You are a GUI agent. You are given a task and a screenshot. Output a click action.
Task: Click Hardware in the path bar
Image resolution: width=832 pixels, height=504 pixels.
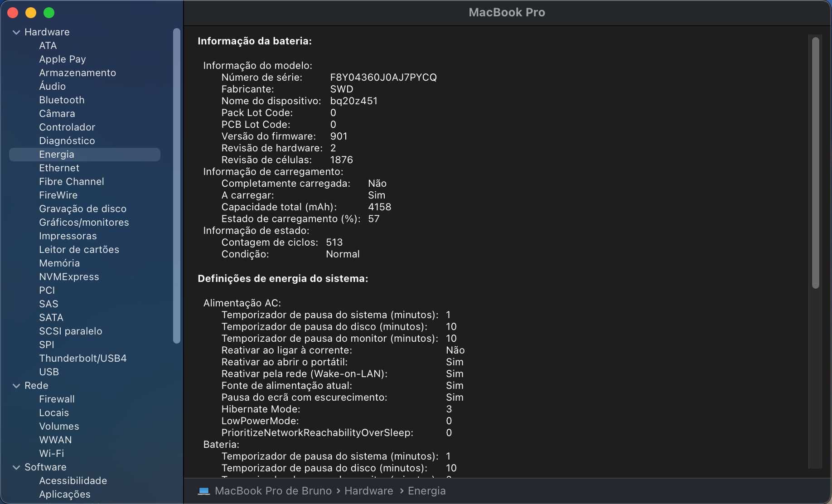pos(369,491)
